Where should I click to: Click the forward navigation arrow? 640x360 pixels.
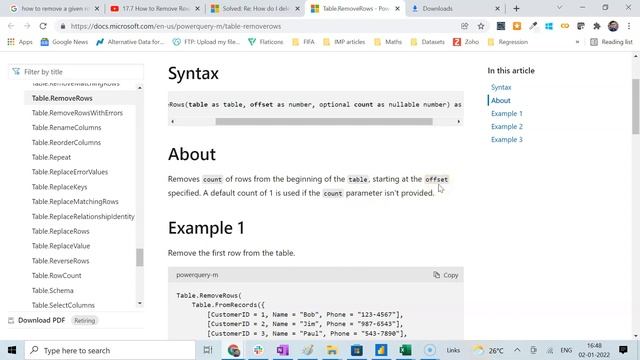tap(27, 26)
